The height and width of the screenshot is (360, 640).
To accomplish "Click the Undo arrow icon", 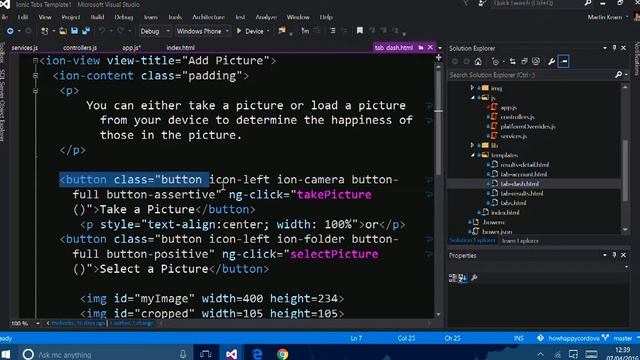I will [x=102, y=31].
